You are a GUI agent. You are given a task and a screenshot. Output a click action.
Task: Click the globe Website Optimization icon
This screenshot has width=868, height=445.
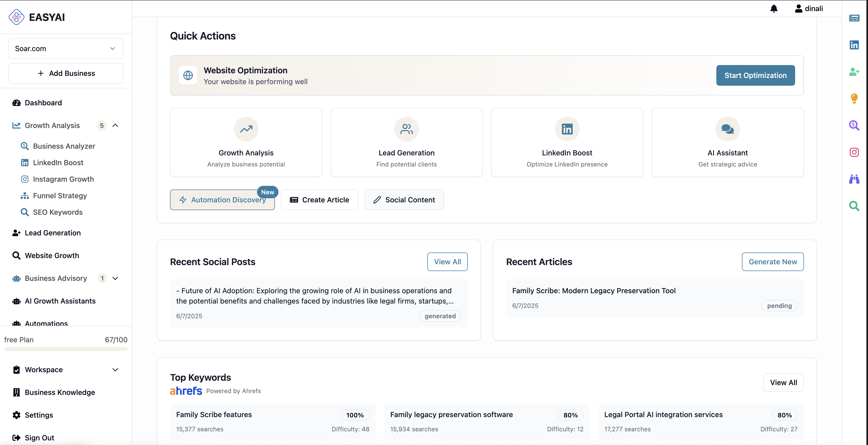coord(188,75)
